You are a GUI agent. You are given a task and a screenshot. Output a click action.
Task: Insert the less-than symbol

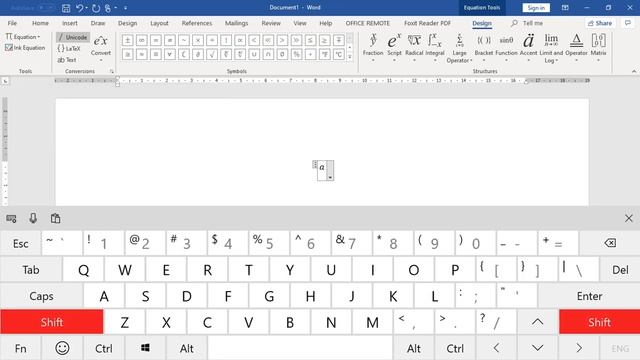254,40
